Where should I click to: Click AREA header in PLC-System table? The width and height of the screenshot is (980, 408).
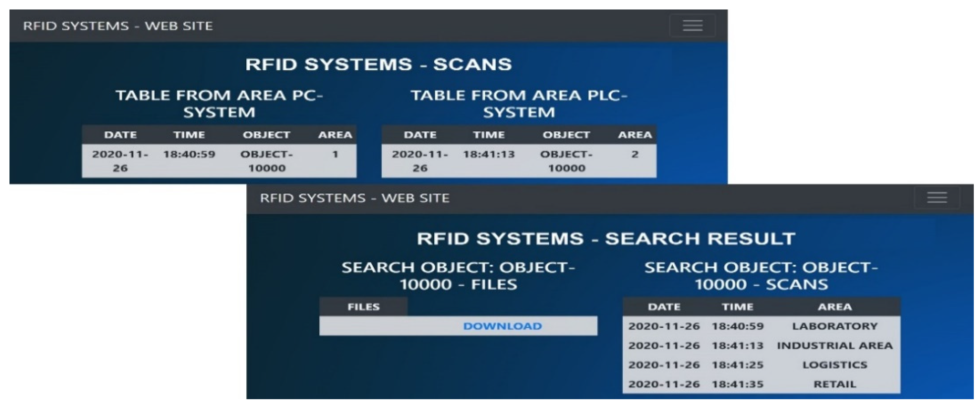(634, 135)
